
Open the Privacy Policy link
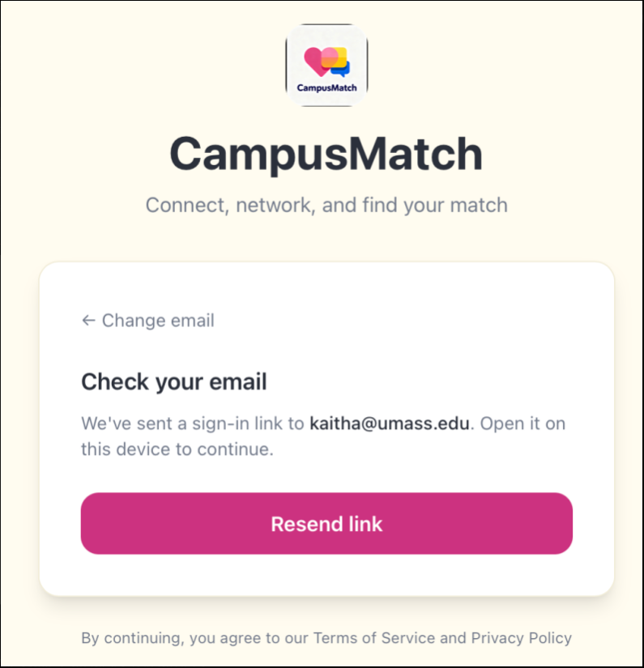521,638
